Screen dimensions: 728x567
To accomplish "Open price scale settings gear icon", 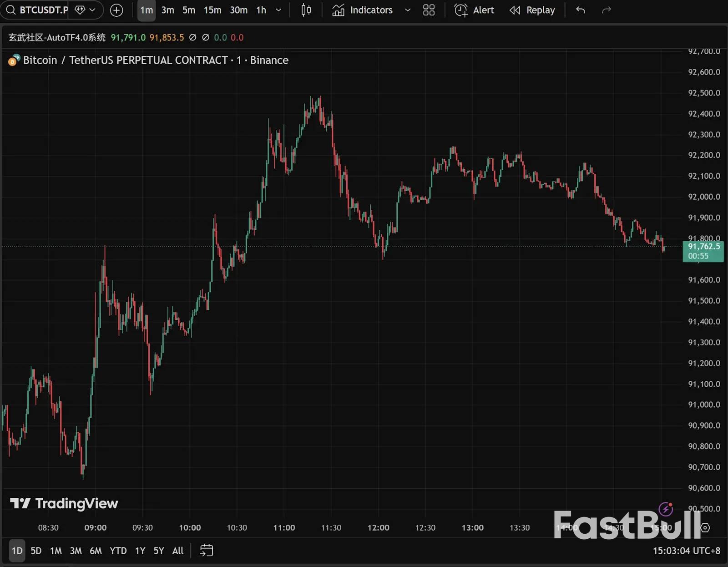I will (705, 528).
